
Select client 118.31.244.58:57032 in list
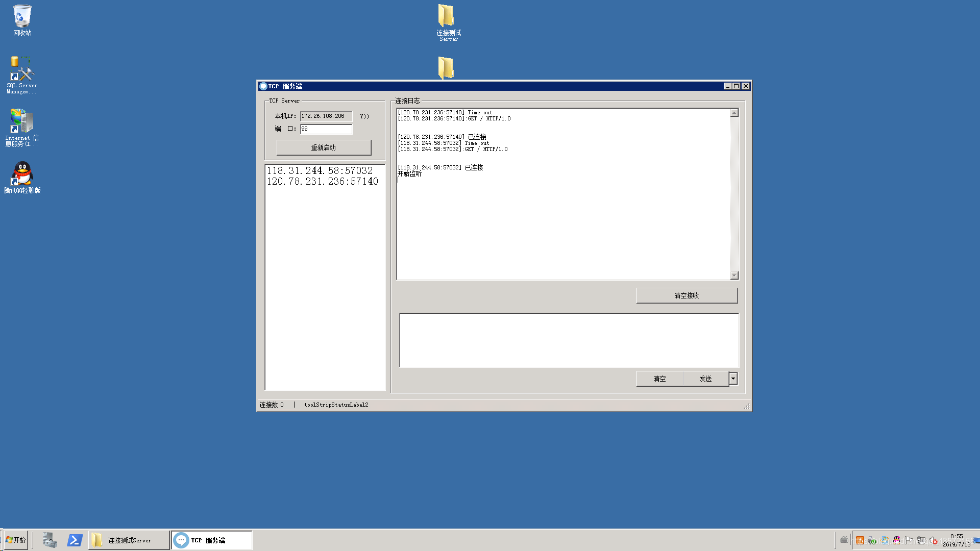tap(320, 170)
